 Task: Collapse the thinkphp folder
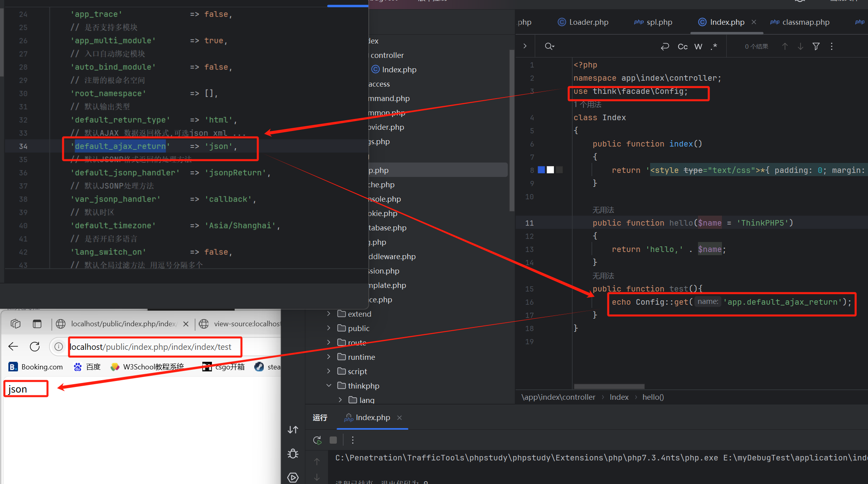[x=328, y=386]
